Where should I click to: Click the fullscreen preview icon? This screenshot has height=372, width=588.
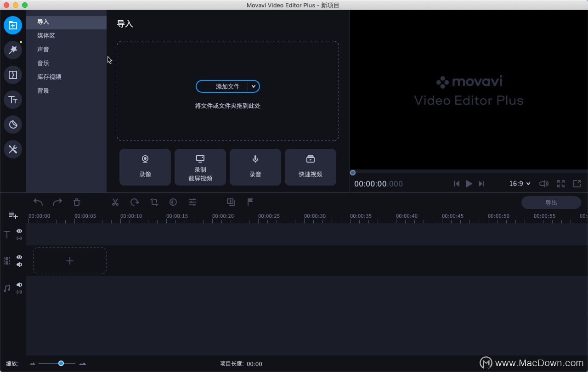coord(561,184)
